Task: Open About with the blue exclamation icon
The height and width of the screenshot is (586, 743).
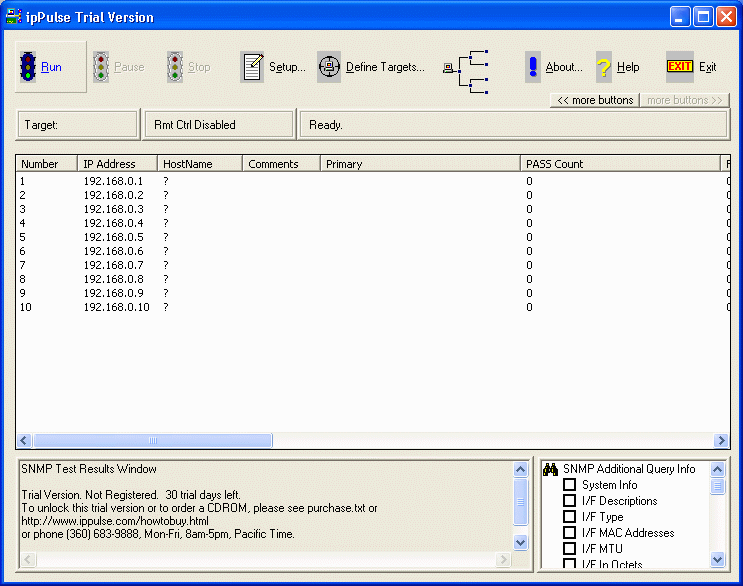Action: click(533, 67)
